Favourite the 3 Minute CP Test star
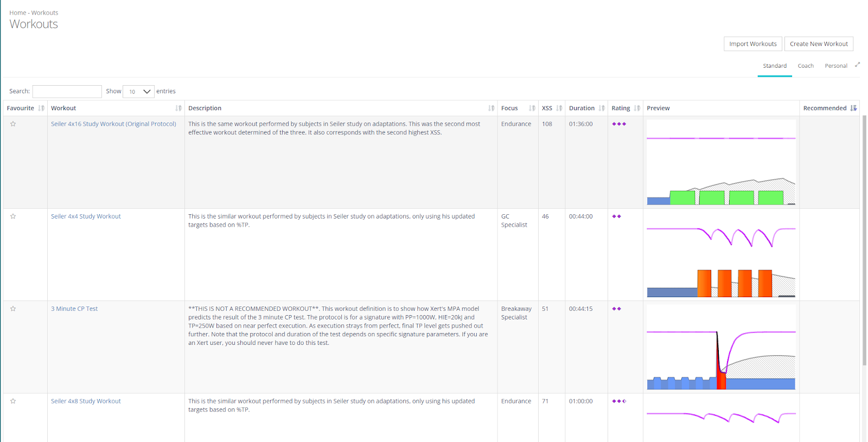The image size is (868, 442). (13, 309)
